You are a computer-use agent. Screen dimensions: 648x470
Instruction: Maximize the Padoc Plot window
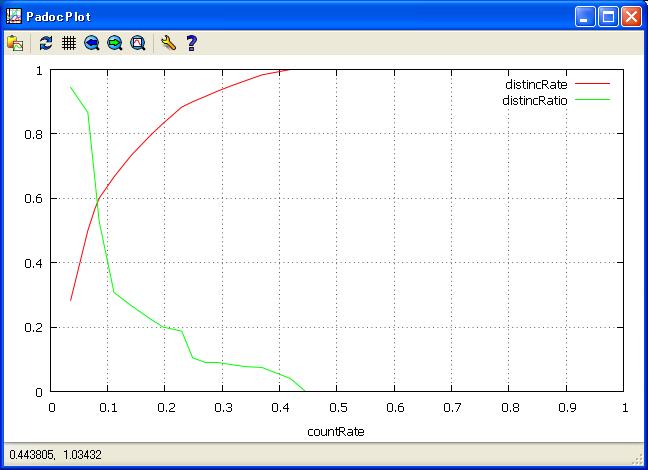pyautogui.click(x=608, y=16)
